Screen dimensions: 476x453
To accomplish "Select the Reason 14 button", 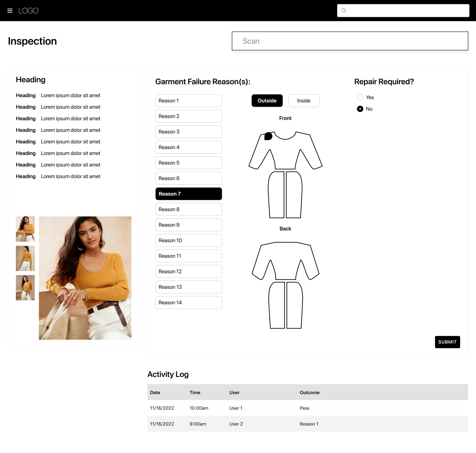I will pos(188,303).
